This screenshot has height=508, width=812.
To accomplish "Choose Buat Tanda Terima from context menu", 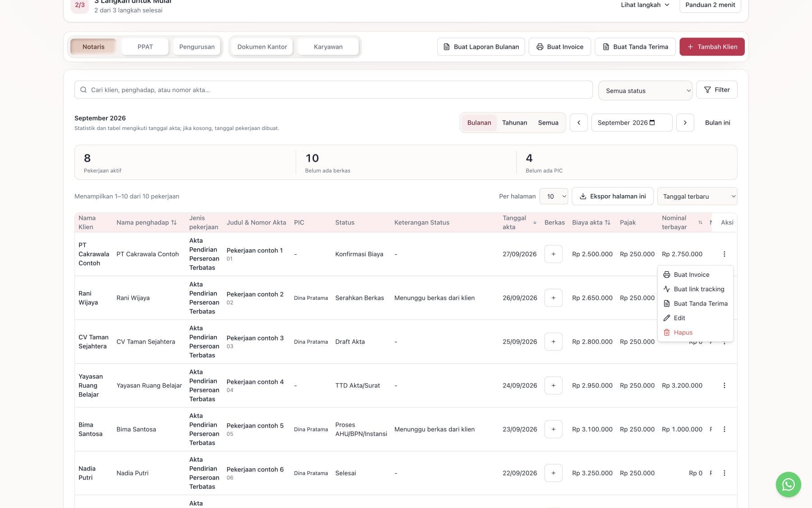I will click(695, 304).
